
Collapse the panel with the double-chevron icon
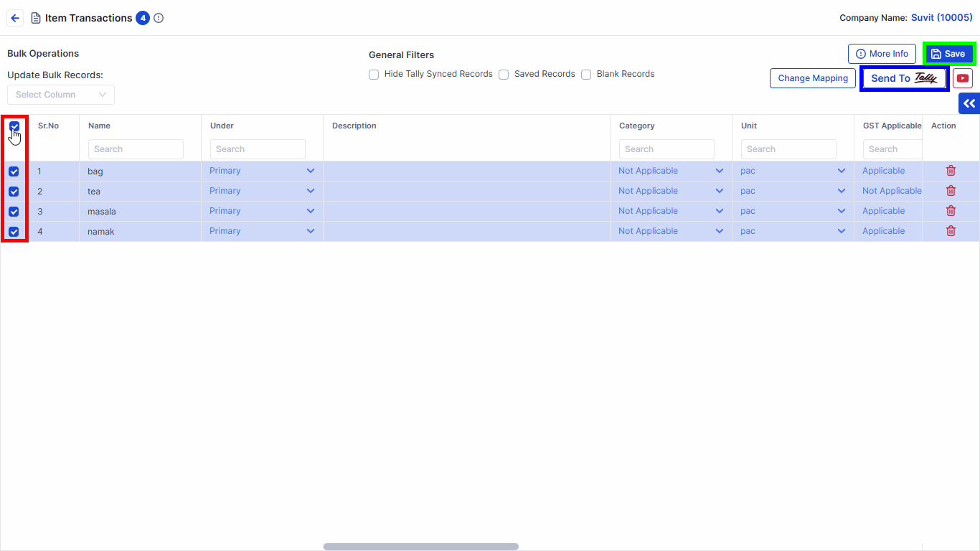click(969, 103)
